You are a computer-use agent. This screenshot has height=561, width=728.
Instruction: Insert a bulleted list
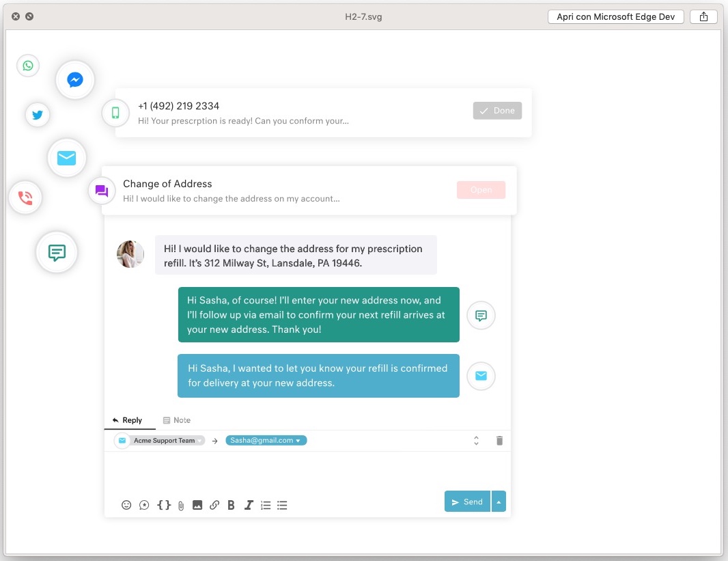[x=282, y=505]
